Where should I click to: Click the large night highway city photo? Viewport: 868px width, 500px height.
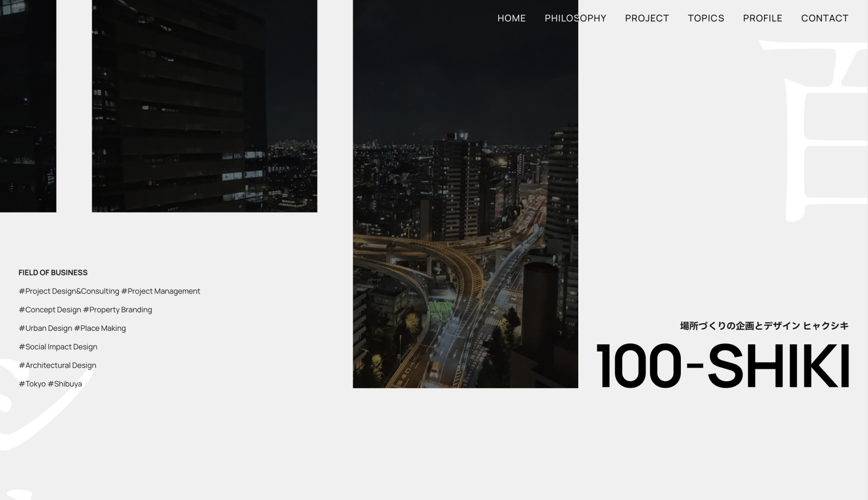point(467,217)
